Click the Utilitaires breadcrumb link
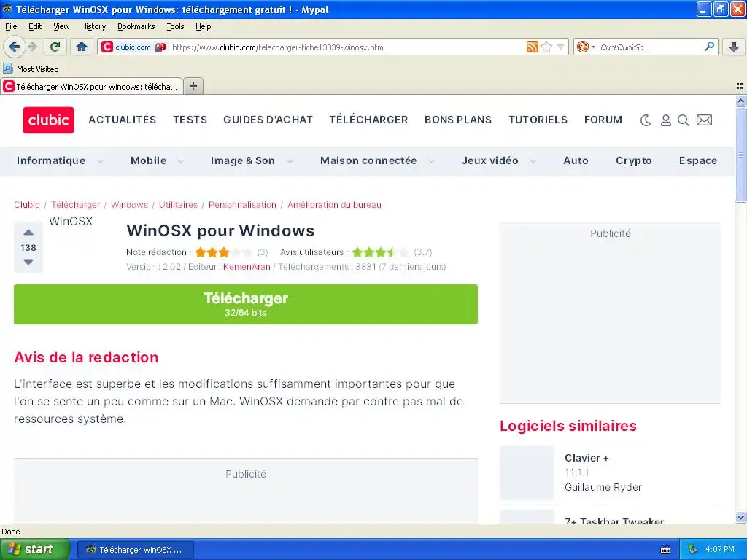The image size is (747, 560). click(178, 205)
